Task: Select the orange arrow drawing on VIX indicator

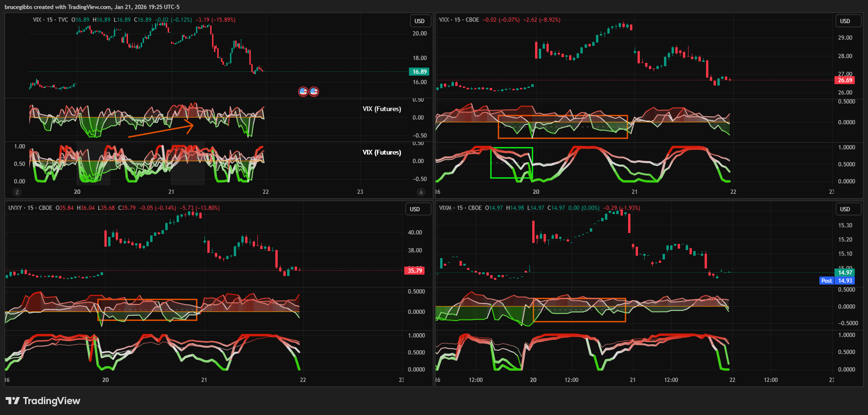Action: [161, 131]
